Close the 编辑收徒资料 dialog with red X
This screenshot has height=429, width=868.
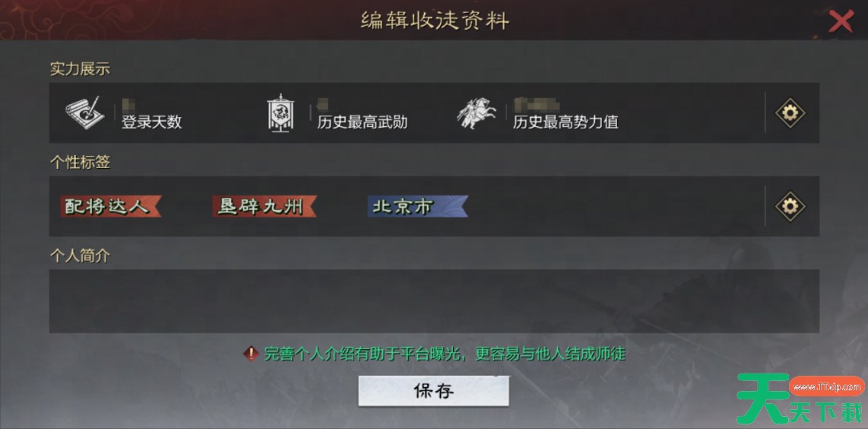pos(841,21)
